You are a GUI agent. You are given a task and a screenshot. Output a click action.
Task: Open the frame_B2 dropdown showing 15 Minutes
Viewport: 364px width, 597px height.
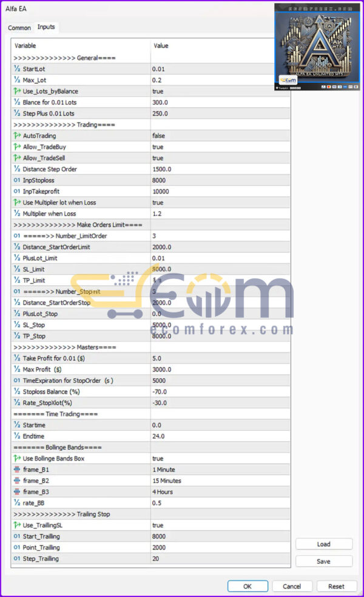220,481
